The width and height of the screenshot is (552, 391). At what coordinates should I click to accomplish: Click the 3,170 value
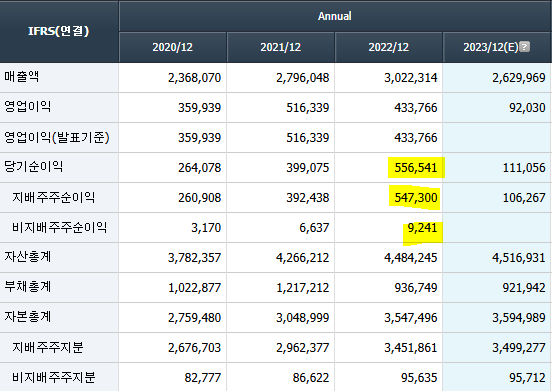(206, 228)
